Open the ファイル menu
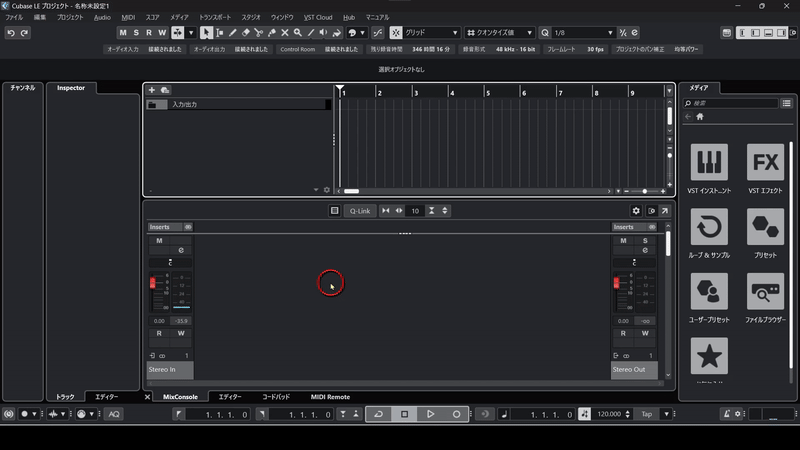Screen dimensions: 800x450 pyautogui.click(x=14, y=17)
